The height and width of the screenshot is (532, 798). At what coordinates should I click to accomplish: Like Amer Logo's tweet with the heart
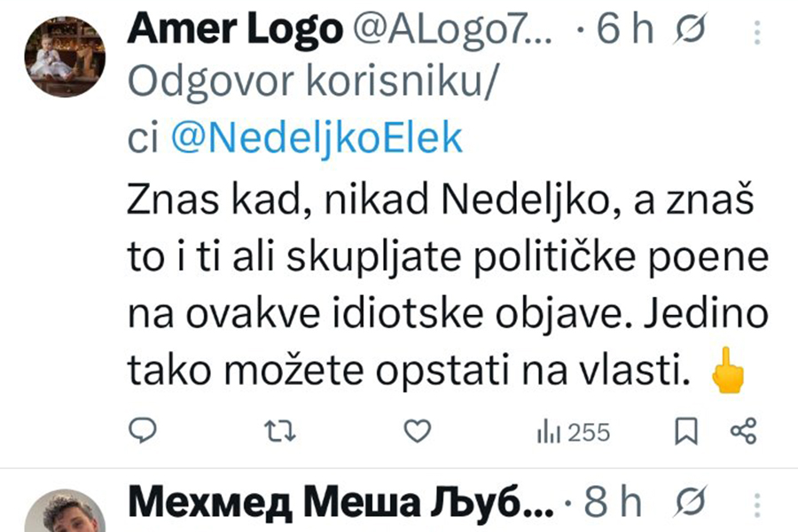[x=415, y=432]
